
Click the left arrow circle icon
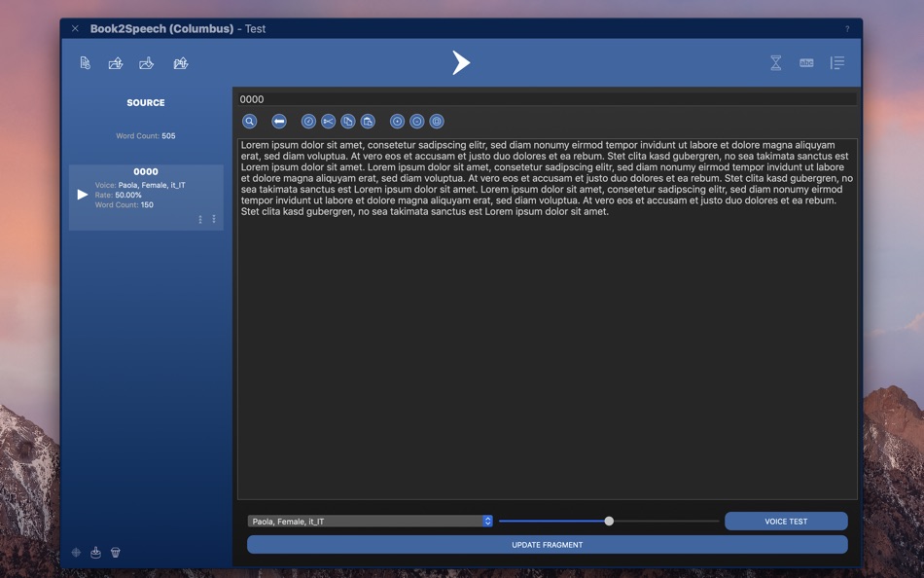279,122
